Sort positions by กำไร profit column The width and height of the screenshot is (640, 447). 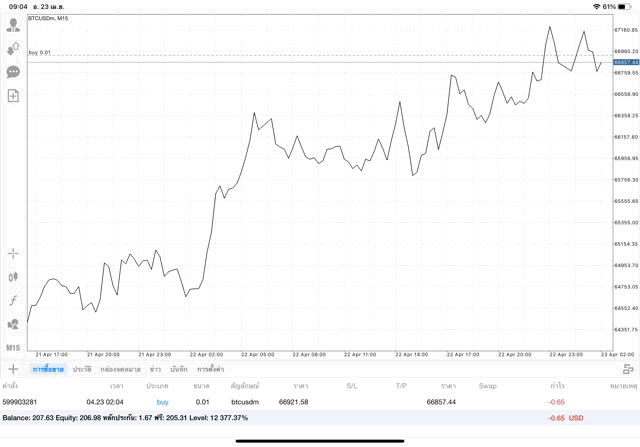coord(557,385)
